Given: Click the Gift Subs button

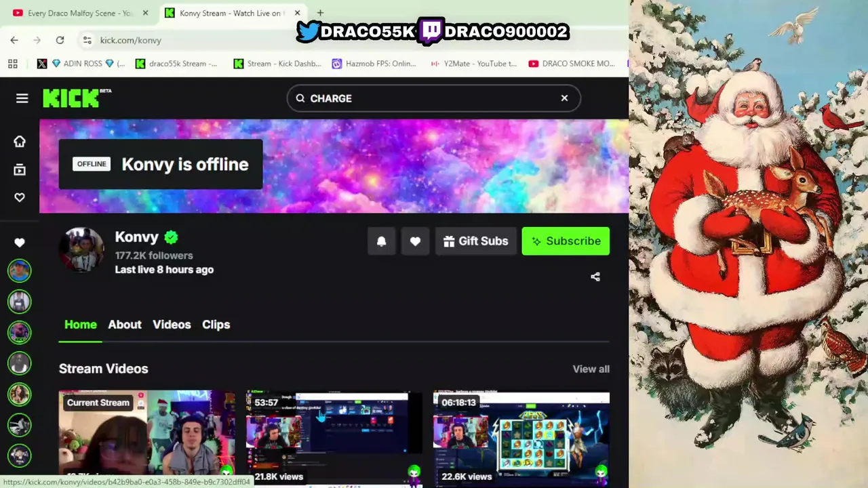Looking at the screenshot, I should 475,241.
